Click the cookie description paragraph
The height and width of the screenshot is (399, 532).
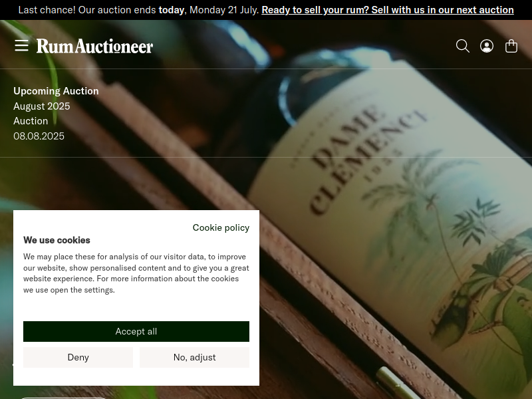pyautogui.click(x=136, y=273)
